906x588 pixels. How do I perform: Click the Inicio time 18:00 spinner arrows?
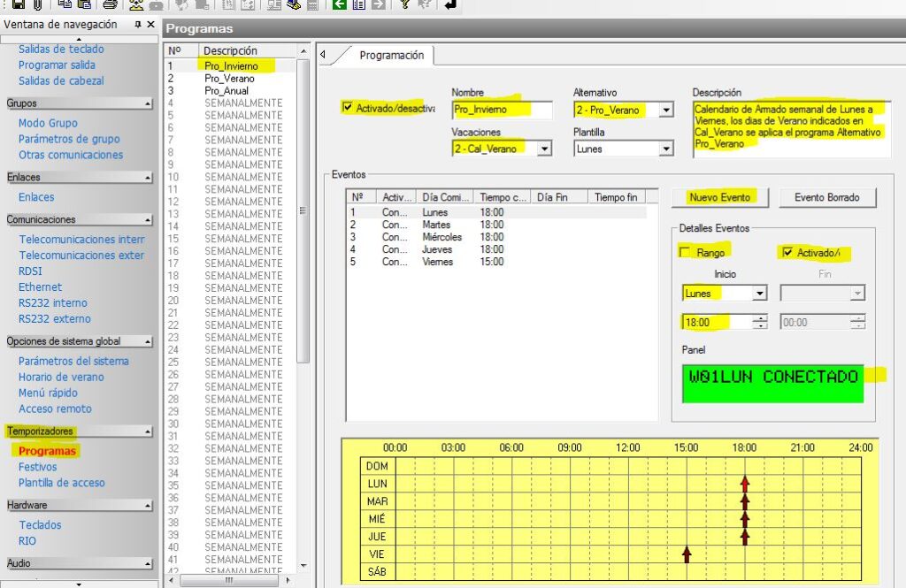tap(760, 323)
